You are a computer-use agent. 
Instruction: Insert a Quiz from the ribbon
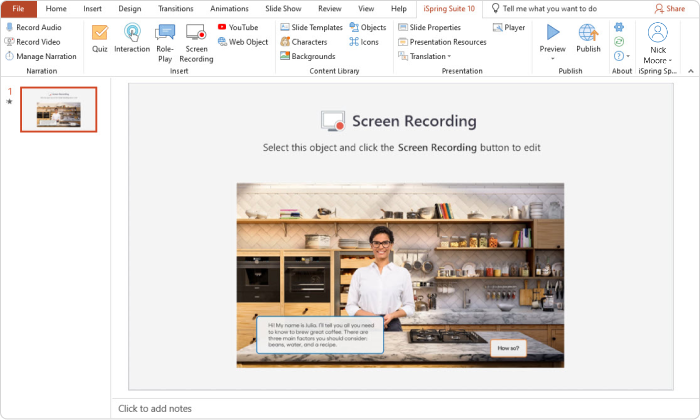[x=100, y=38]
